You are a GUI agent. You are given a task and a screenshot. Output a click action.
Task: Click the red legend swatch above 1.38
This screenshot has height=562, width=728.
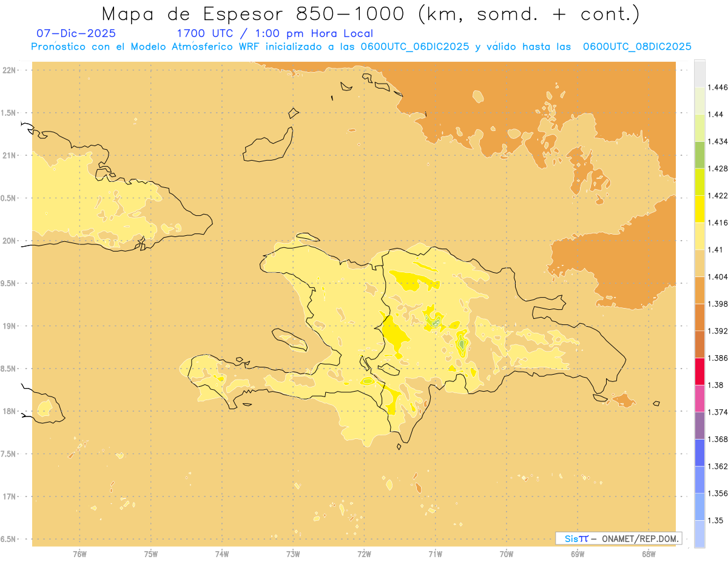699,371
